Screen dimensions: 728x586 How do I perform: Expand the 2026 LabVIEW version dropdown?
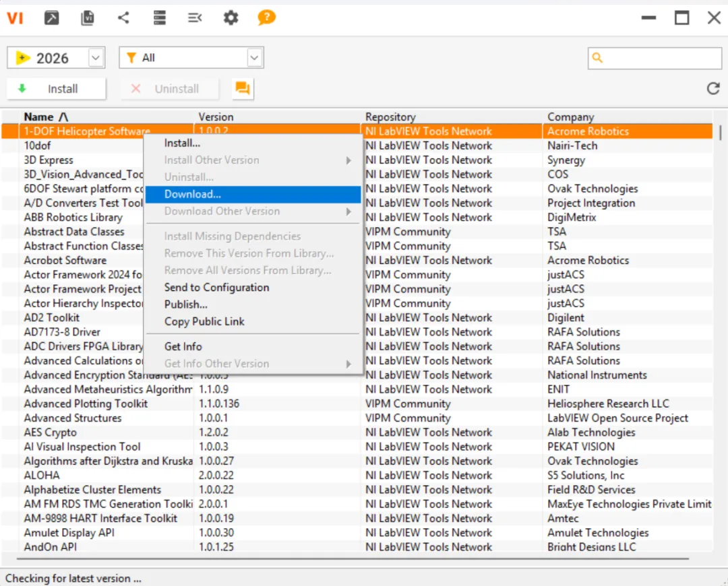96,58
